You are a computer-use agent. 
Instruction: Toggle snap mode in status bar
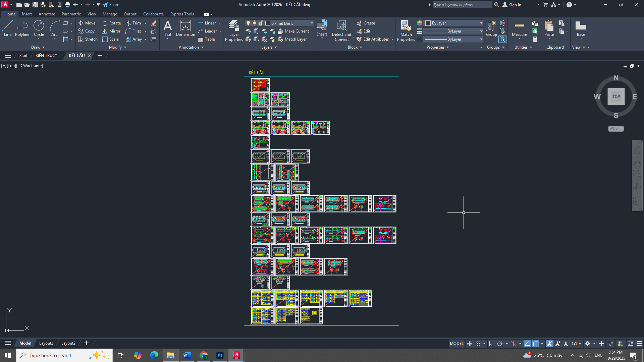click(x=478, y=344)
